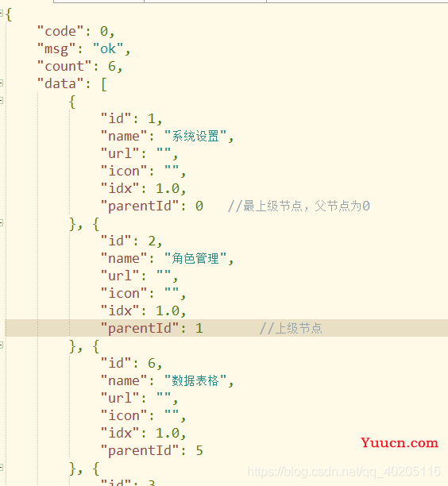
Task: Click the name value "角色管理"
Action: tap(195, 258)
